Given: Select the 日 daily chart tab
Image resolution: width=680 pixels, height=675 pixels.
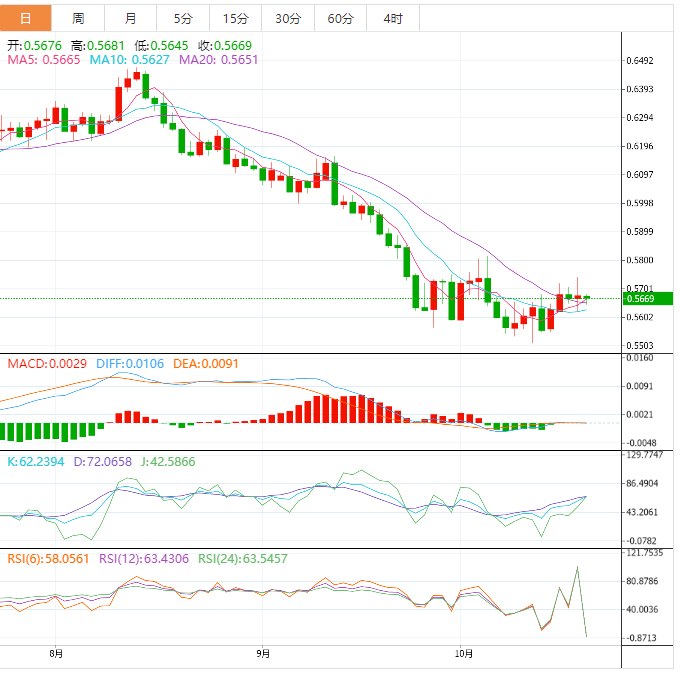Looking at the screenshot, I should click(x=25, y=19).
